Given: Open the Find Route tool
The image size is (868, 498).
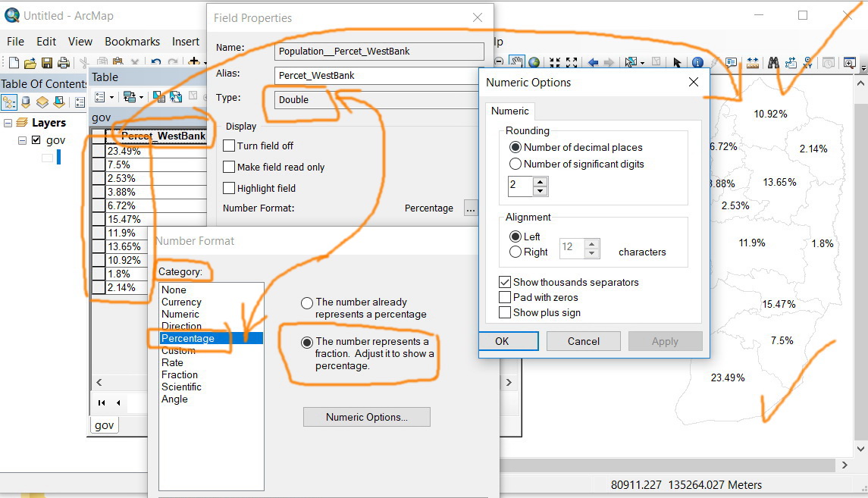Looking at the screenshot, I should [x=791, y=62].
